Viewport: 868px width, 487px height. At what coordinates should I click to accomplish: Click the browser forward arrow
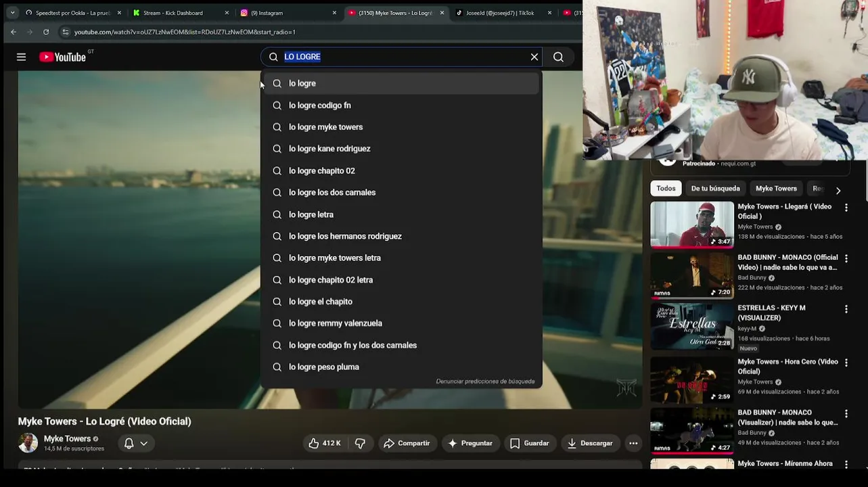[30, 32]
